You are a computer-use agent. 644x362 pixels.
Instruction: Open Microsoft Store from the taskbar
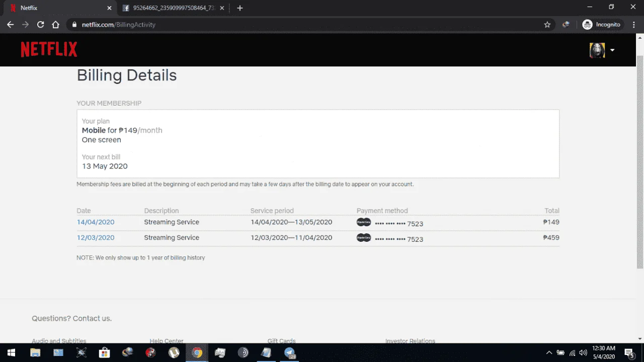point(105,352)
